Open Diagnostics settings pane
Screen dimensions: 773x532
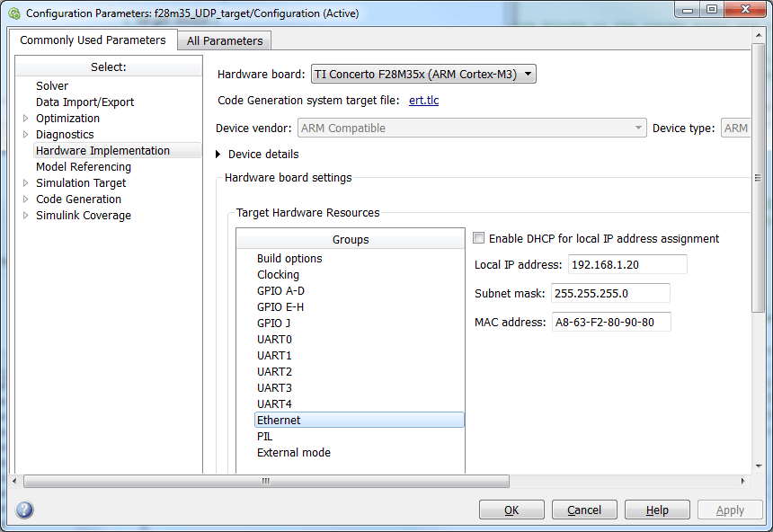click(x=65, y=135)
